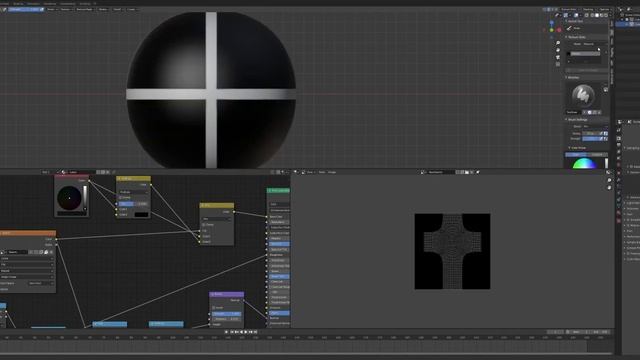This screenshot has width=640, height=360.
Task: Collapse the Brush Settings panel
Action: click(x=567, y=120)
